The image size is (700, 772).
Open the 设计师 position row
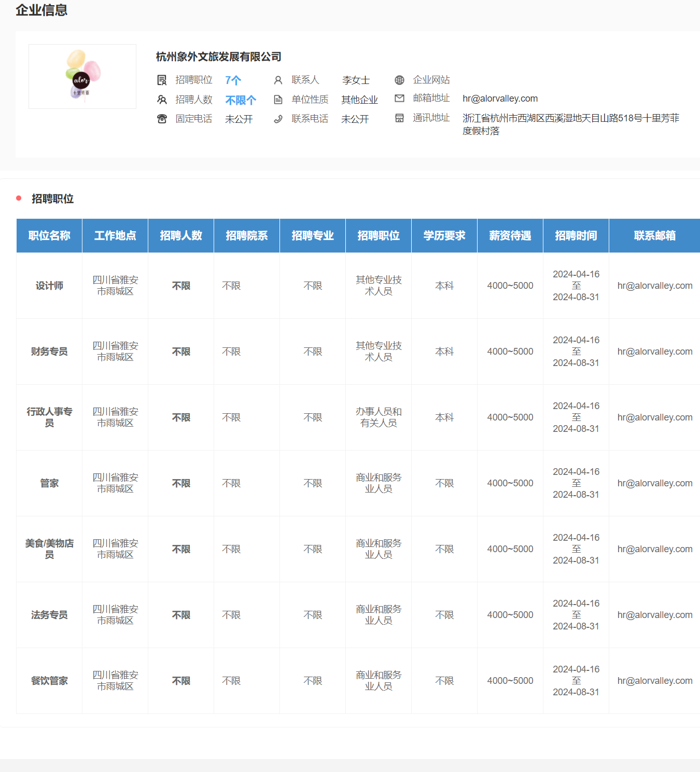[49, 286]
